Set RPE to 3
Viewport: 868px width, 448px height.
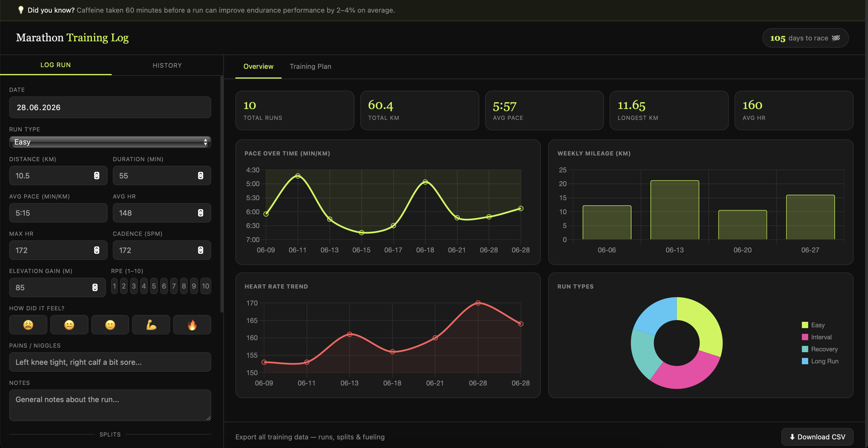(x=134, y=286)
